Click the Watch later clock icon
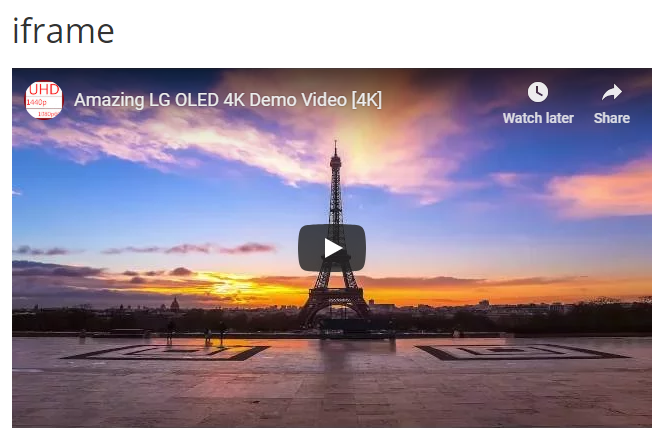This screenshot has width=664, height=439. pos(538,92)
